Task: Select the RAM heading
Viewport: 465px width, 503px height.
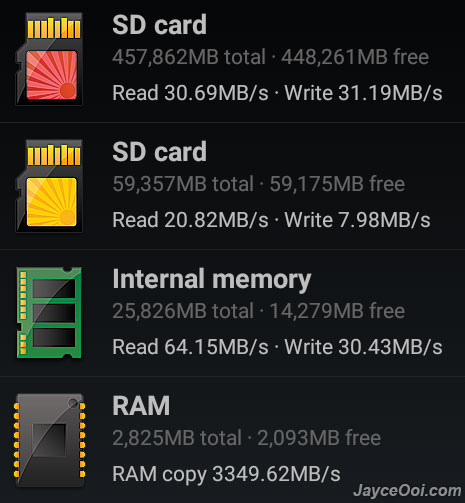Action: click(141, 406)
